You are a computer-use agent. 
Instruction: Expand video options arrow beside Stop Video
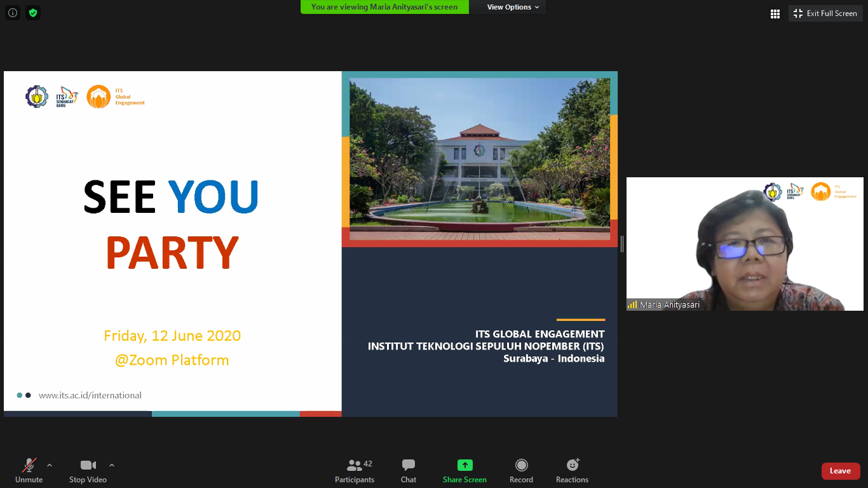(x=112, y=465)
